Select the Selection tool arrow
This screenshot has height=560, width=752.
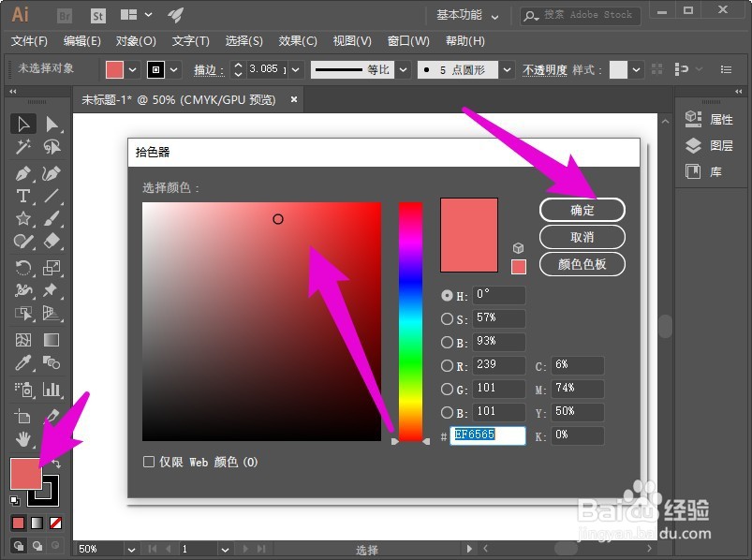23,124
